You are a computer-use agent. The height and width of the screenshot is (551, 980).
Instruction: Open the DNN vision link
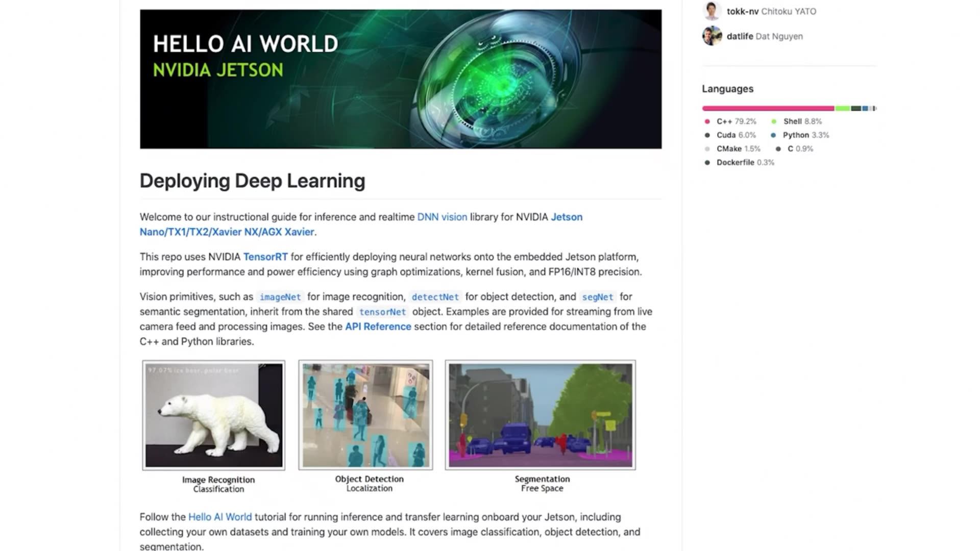pyautogui.click(x=442, y=217)
